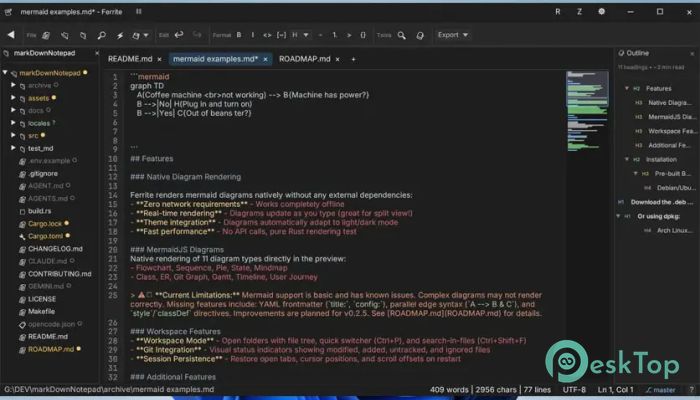Insert link with the [-] bracket icon
The image size is (700, 400).
coord(281,35)
